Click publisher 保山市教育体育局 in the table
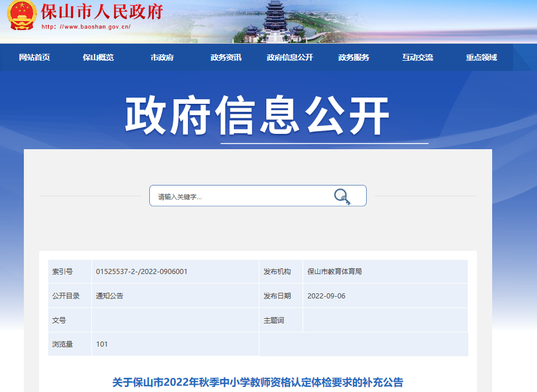 pyautogui.click(x=334, y=272)
